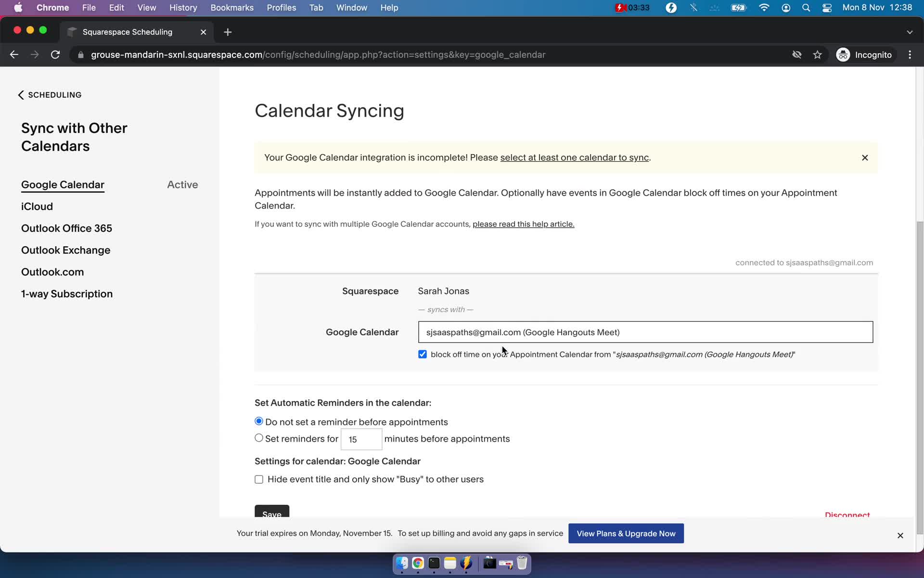924x578 pixels.
Task: Open Finder from the Dock
Action: tap(402, 563)
